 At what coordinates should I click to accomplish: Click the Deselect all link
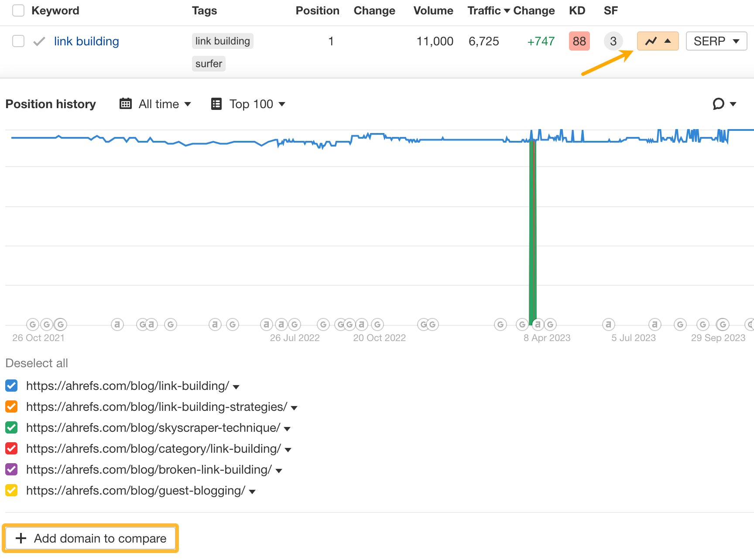coord(37,363)
